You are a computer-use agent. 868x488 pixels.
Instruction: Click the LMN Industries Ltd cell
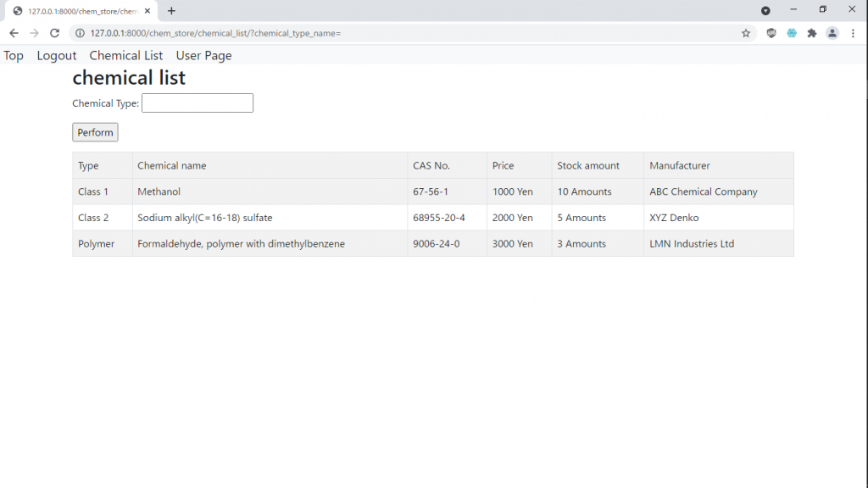tap(692, 244)
